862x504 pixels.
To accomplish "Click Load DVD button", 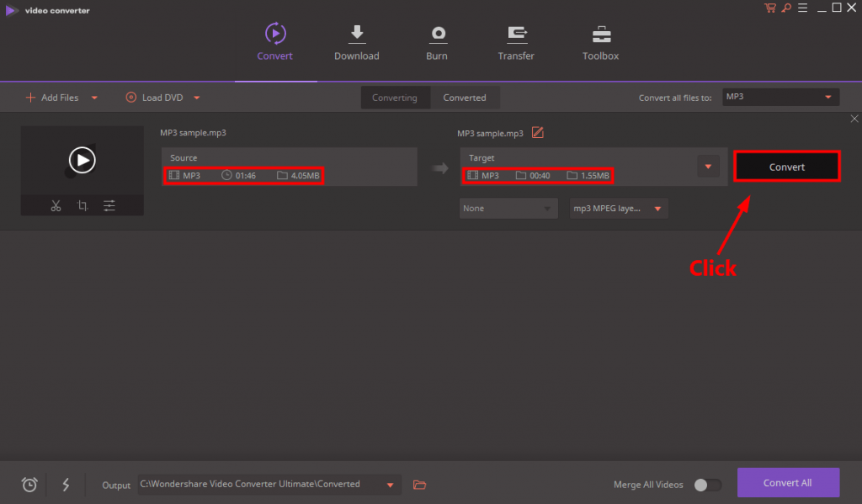I will 155,98.
